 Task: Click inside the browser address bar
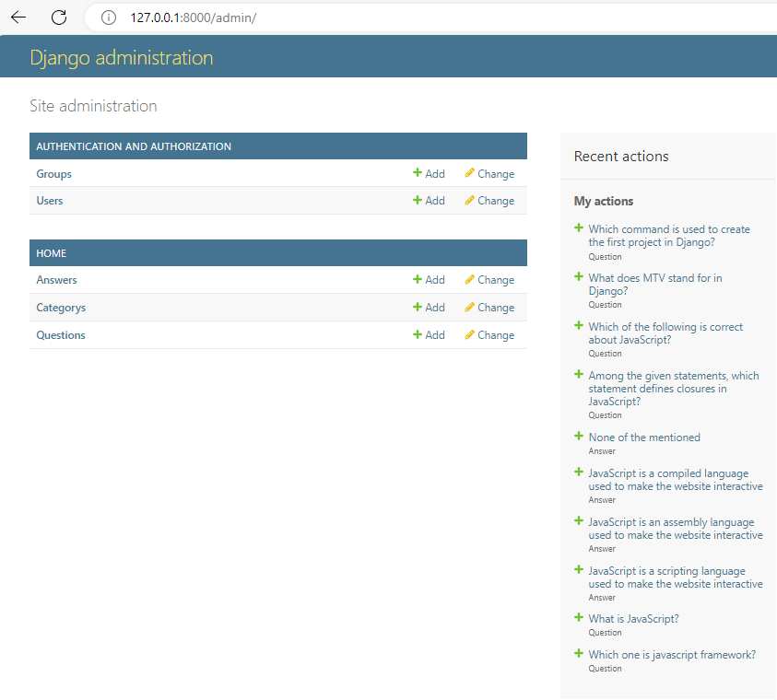click(x=277, y=17)
